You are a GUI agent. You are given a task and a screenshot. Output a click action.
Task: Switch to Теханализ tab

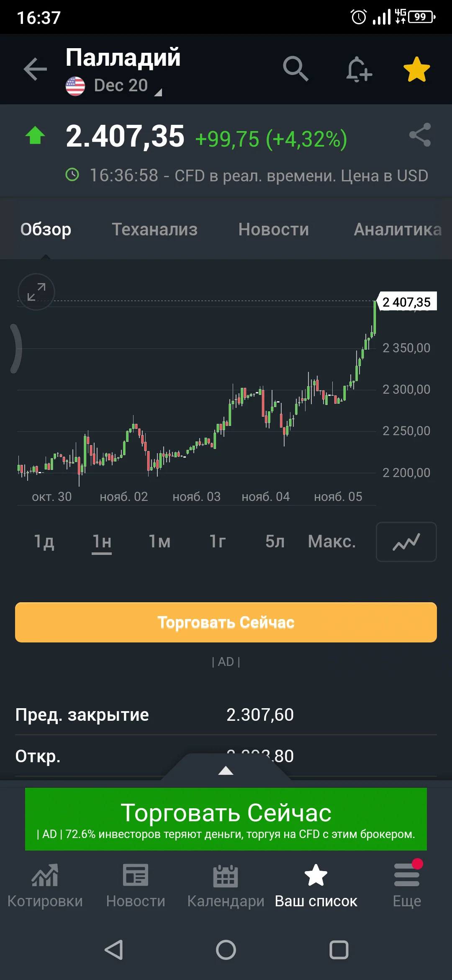154,229
